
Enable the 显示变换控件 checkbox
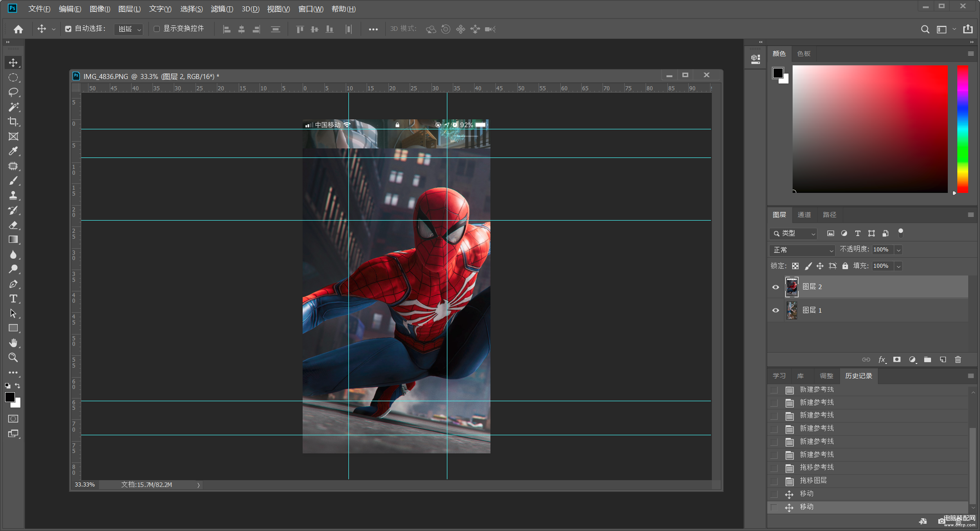pyautogui.click(x=157, y=29)
